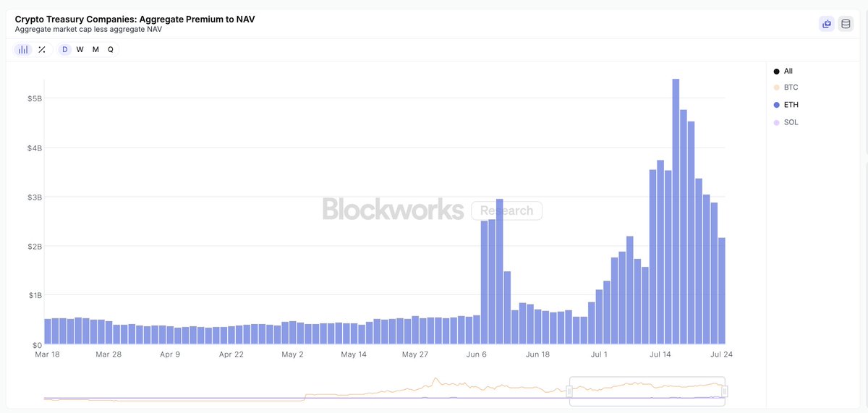Click the selected window in range navigator
Image resolution: width=868 pixels, height=413 pixels.
click(647, 391)
